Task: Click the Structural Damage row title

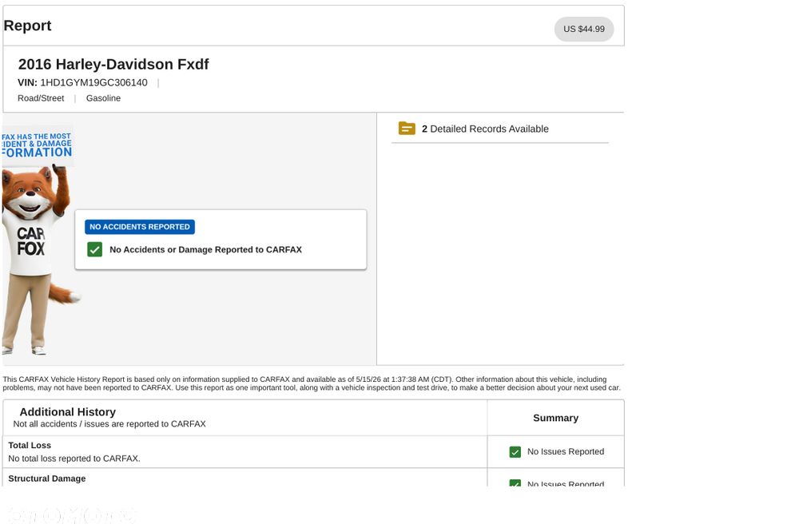Action: point(47,478)
